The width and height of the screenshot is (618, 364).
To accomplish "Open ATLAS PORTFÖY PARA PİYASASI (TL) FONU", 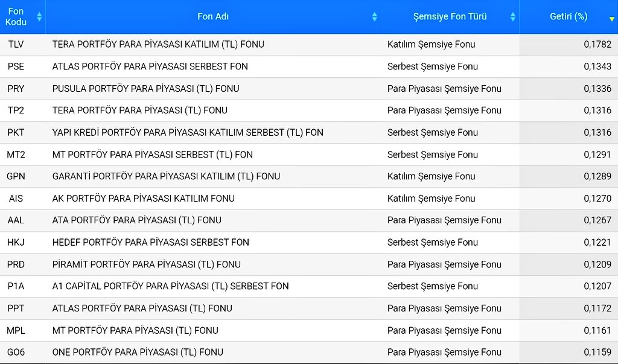I will pos(142,308).
